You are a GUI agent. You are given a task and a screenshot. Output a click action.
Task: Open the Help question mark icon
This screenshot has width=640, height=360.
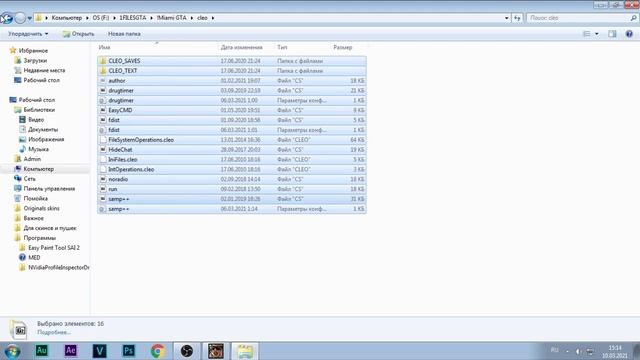tap(629, 34)
